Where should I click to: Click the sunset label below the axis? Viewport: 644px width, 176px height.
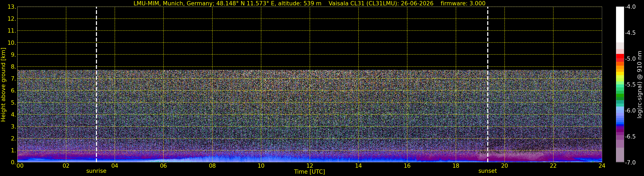[x=487, y=171]
